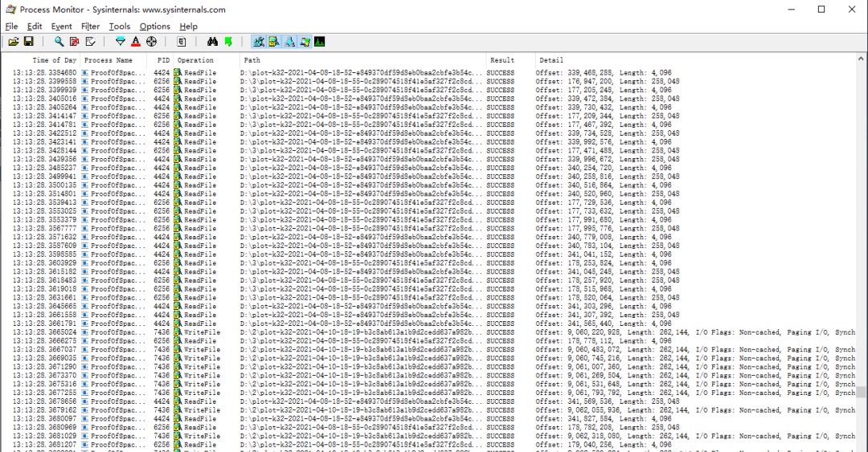This screenshot has width=868, height=452.
Task: Sort by the Operation column header
Action: 195,59
